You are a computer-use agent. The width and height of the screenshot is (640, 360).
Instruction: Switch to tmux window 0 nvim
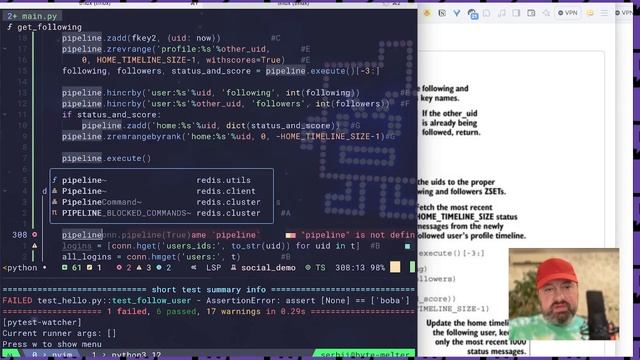click(x=52, y=355)
